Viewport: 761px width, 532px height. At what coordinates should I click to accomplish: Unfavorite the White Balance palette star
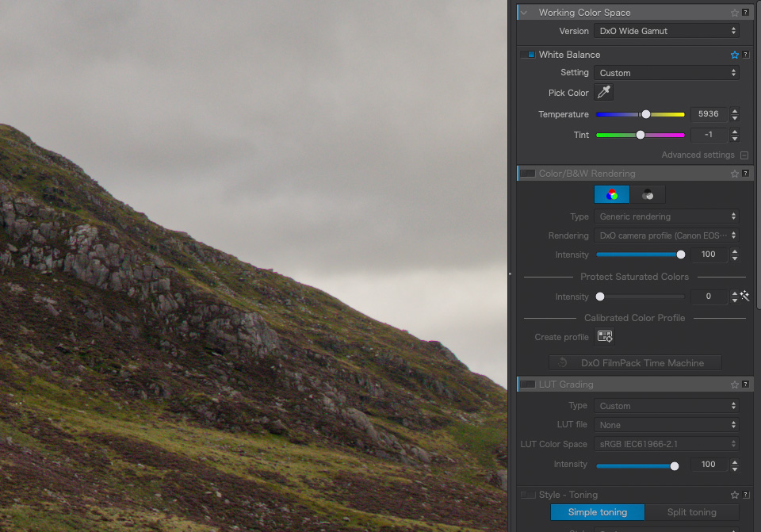click(x=734, y=55)
